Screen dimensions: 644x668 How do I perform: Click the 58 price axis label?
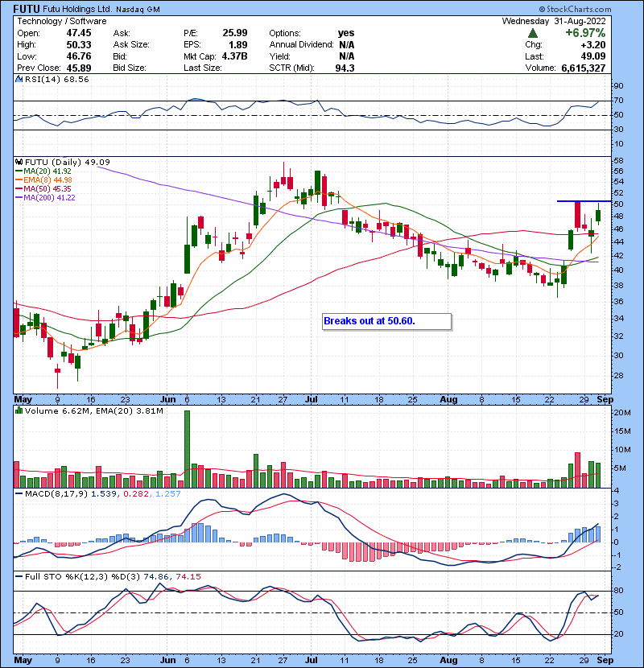(x=618, y=161)
